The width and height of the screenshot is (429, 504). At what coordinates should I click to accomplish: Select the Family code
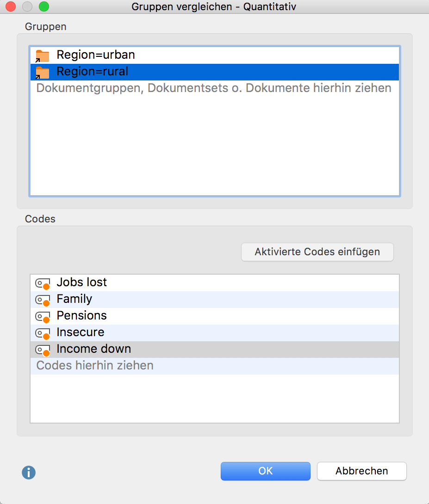pyautogui.click(x=74, y=299)
